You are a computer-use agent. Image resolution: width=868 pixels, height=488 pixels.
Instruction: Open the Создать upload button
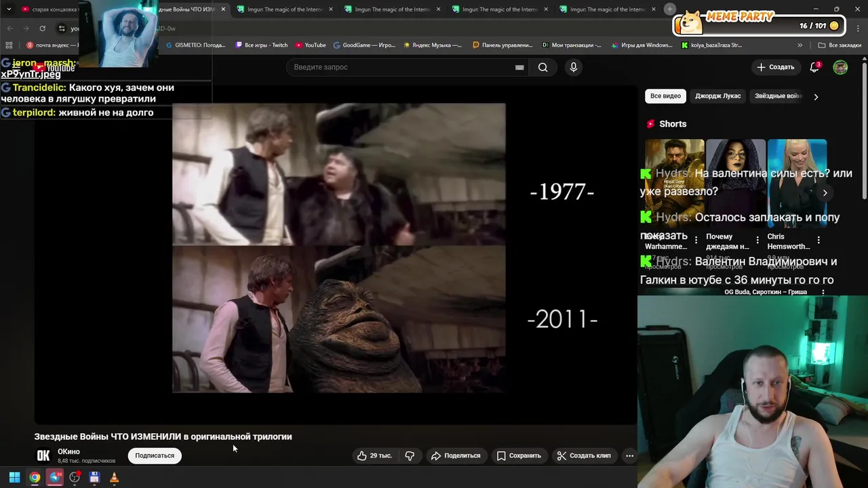click(775, 67)
